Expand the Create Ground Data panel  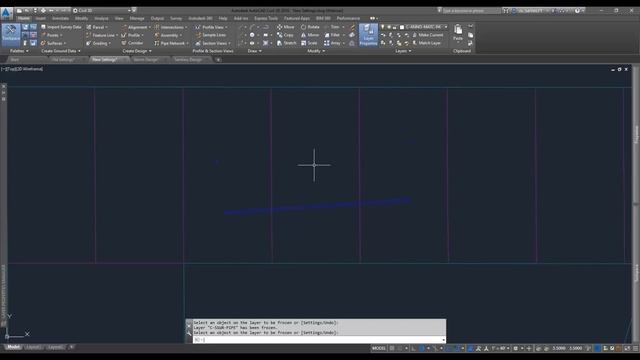click(61, 51)
